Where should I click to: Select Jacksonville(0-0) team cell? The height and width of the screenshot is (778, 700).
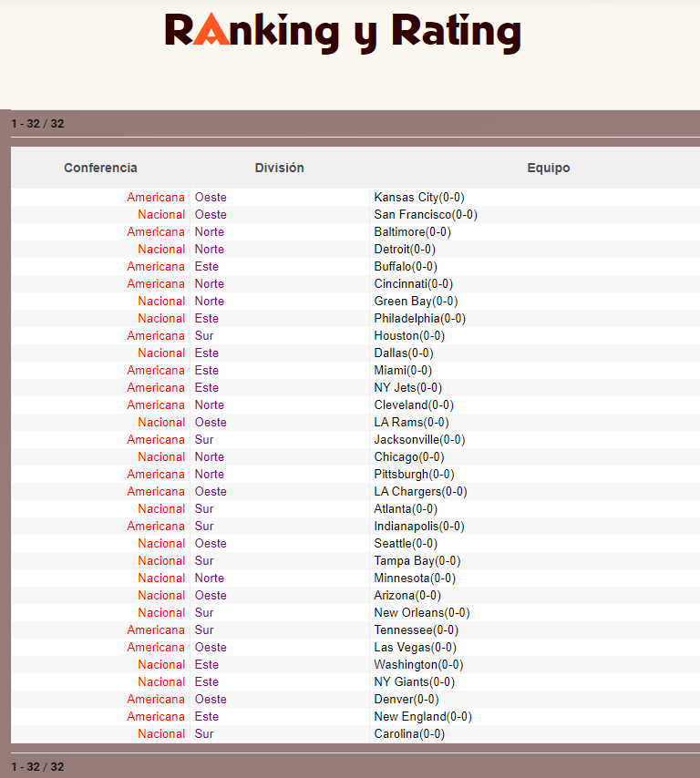419,440
